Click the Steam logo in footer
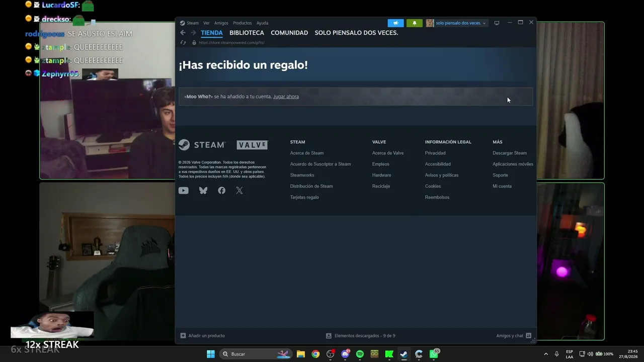This screenshot has height=362, width=644. point(202,145)
